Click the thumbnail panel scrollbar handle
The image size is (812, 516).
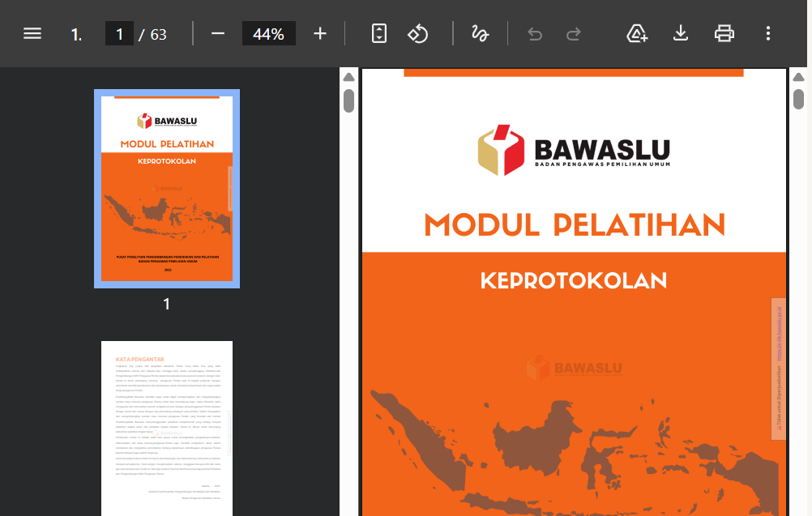point(349,100)
